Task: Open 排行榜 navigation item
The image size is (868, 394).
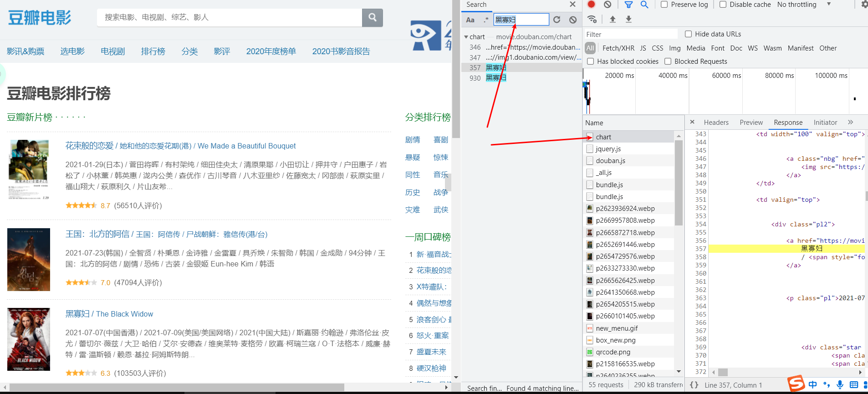Action: click(153, 51)
